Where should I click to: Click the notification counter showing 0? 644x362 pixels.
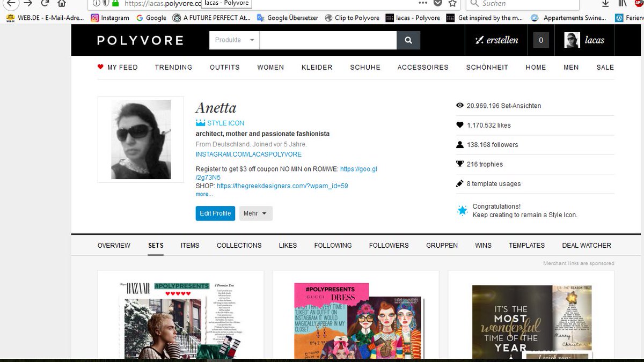click(541, 40)
